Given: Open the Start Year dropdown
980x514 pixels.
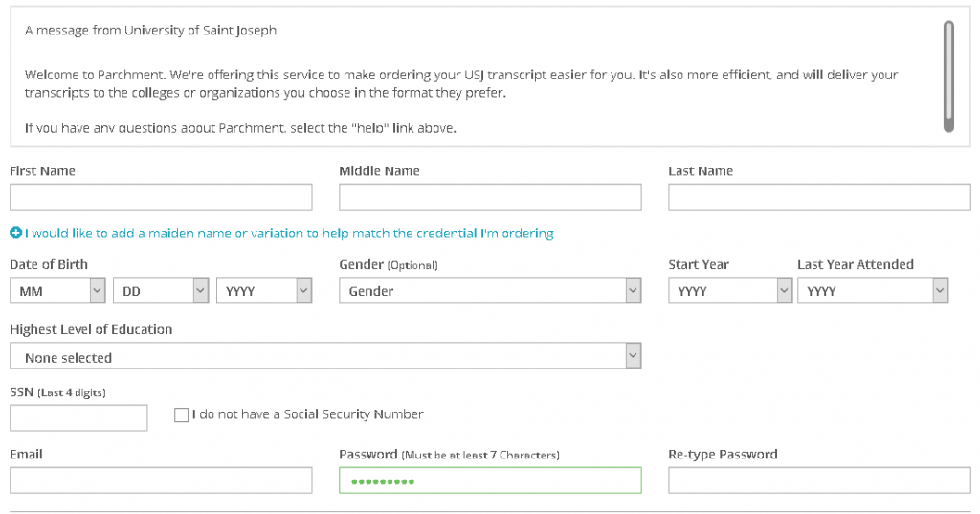Looking at the screenshot, I should tap(730, 291).
